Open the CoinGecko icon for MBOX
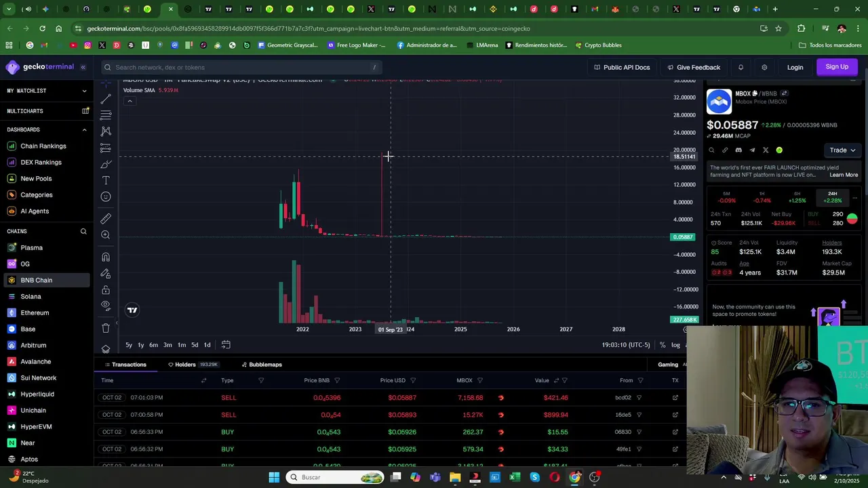Viewport: 868px width, 488px height. click(x=779, y=150)
